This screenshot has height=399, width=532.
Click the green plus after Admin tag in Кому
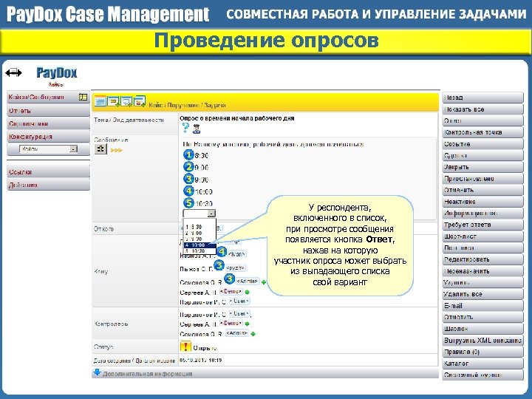pos(264,282)
